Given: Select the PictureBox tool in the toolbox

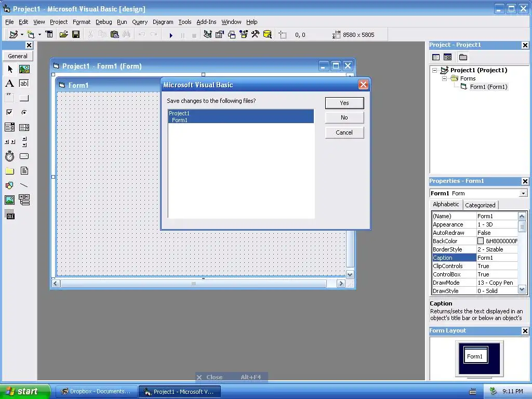Looking at the screenshot, I should pyautogui.click(x=24, y=69).
